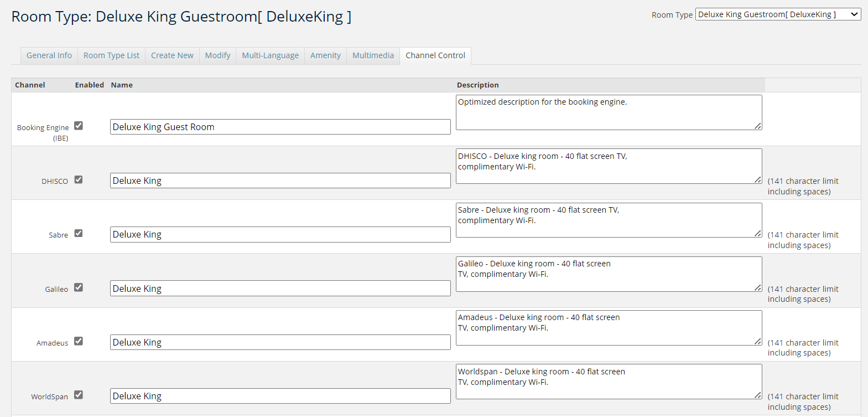This screenshot has height=417, width=868.
Task: Edit Booking Engine name 'Deluxe King Guest Room'
Action: [280, 127]
